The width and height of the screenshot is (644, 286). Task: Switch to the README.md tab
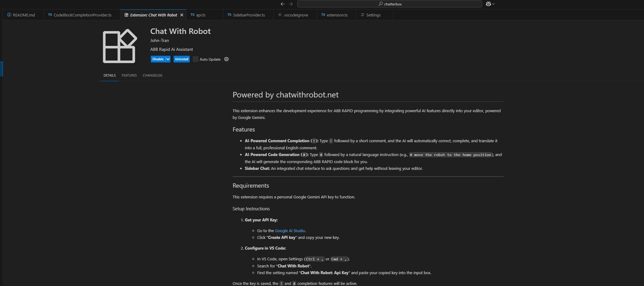(x=21, y=15)
